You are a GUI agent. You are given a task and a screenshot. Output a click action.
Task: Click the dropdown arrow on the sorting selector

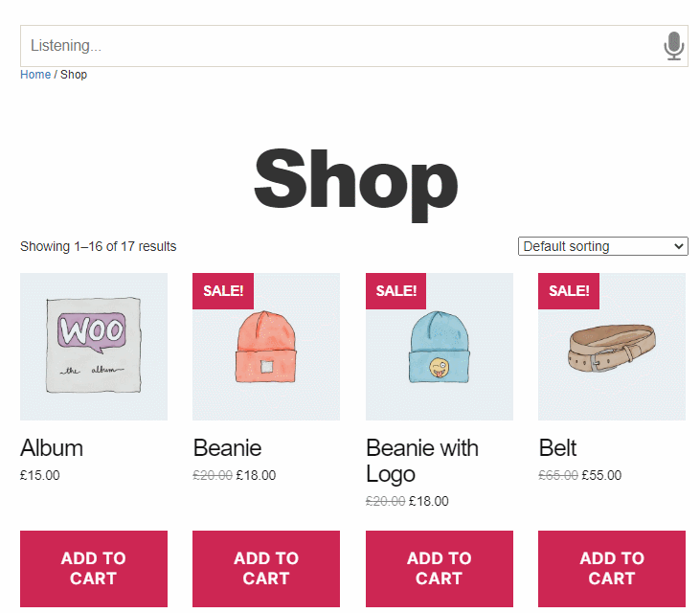(679, 246)
